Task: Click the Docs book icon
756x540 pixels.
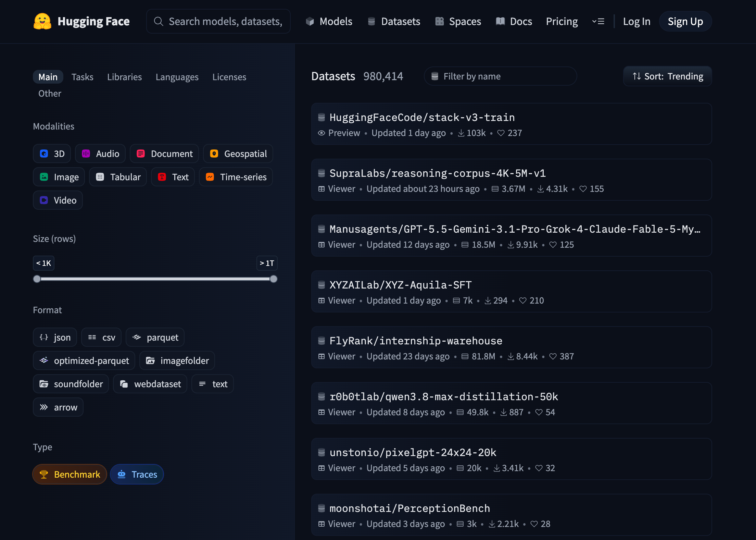Action: coord(501,21)
